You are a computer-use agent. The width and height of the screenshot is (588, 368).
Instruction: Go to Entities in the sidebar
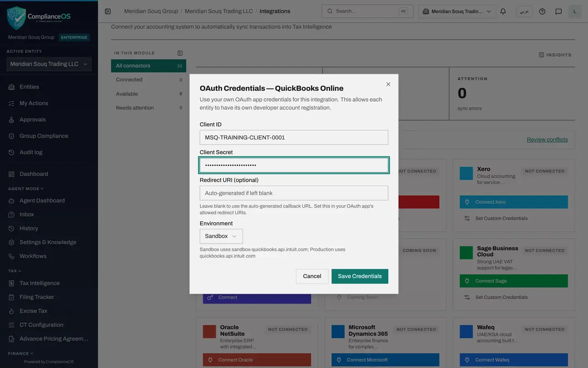[29, 87]
